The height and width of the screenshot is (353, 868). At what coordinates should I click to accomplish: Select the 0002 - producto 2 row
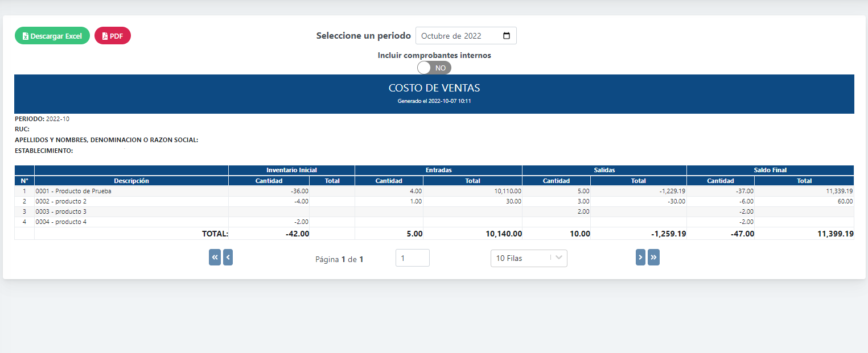pyautogui.click(x=61, y=201)
